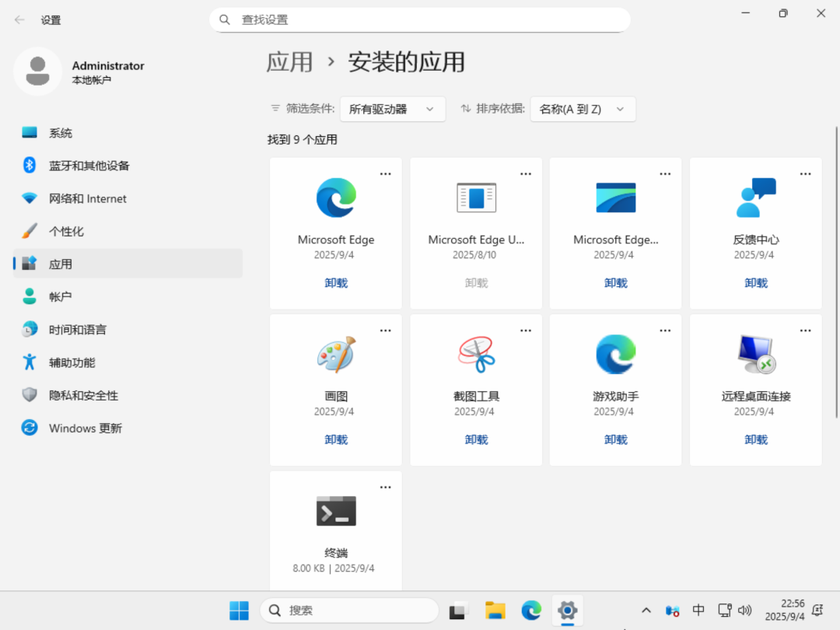
Task: Click 卸载 under Microsoft Edge
Action: [336, 283]
